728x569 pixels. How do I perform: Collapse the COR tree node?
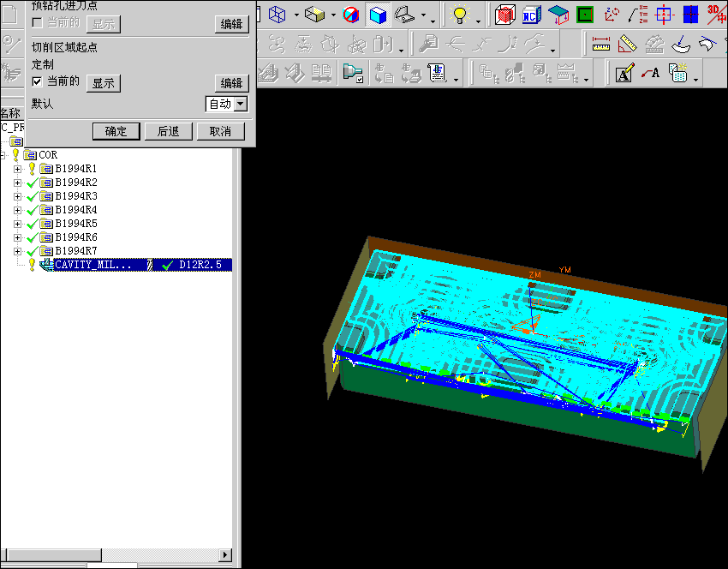(3, 155)
